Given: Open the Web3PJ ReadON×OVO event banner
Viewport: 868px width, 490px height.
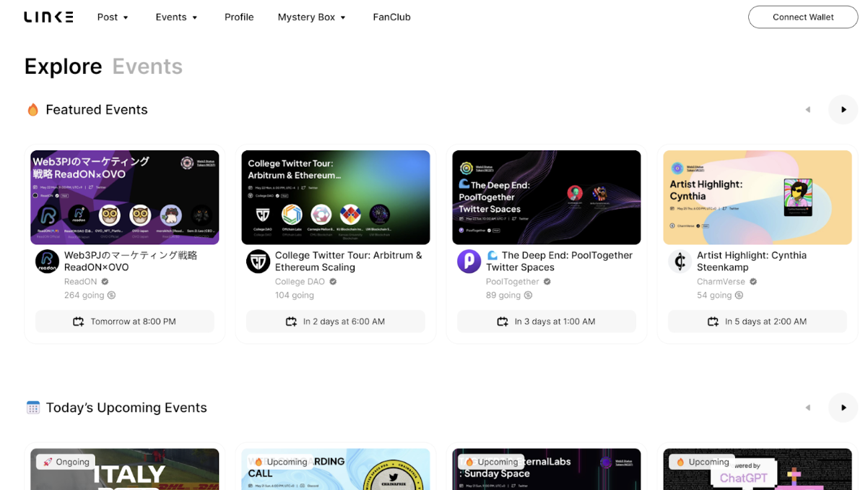Looking at the screenshot, I should (x=125, y=197).
